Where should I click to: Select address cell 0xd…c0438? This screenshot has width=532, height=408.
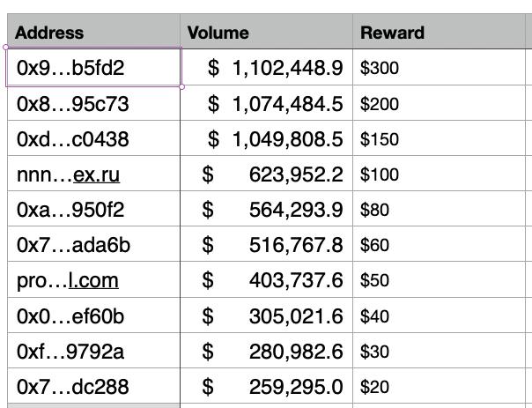pos(93,138)
